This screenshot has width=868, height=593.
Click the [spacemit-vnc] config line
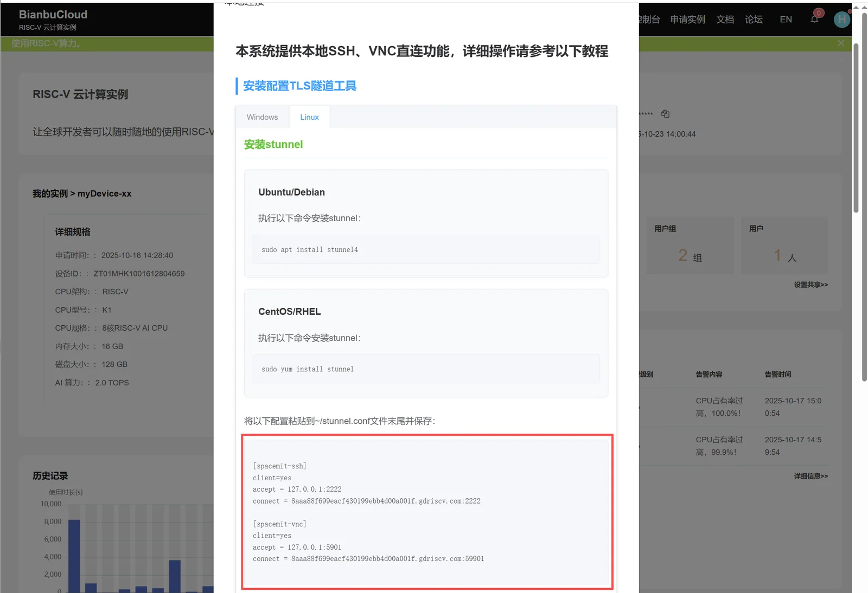(x=279, y=524)
